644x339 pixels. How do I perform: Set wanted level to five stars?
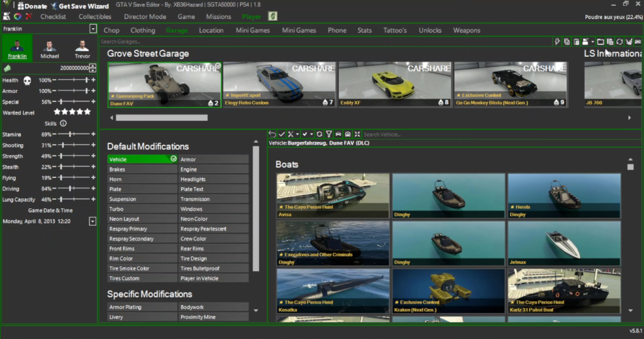[87, 112]
